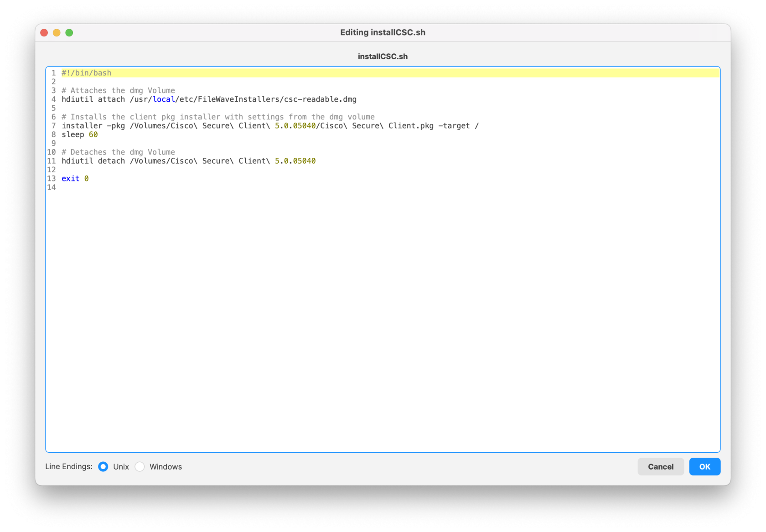Confirm edits with the OK button
The image size is (766, 532).
click(704, 466)
